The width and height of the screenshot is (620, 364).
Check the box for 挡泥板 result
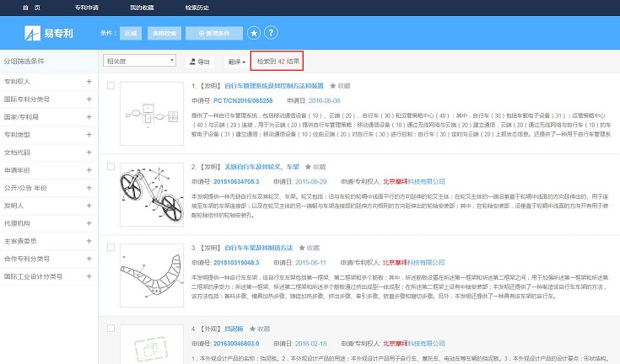click(x=109, y=329)
